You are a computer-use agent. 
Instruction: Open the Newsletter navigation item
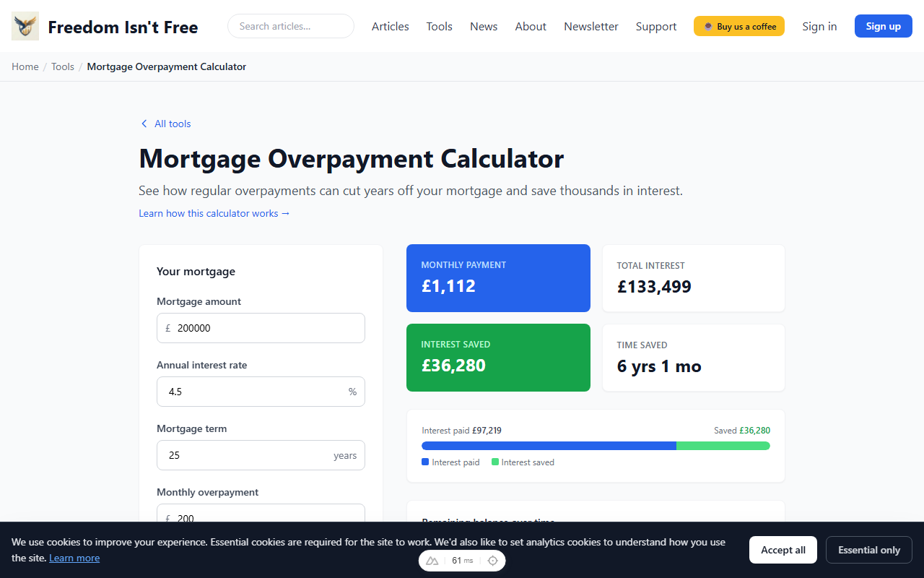pos(590,26)
